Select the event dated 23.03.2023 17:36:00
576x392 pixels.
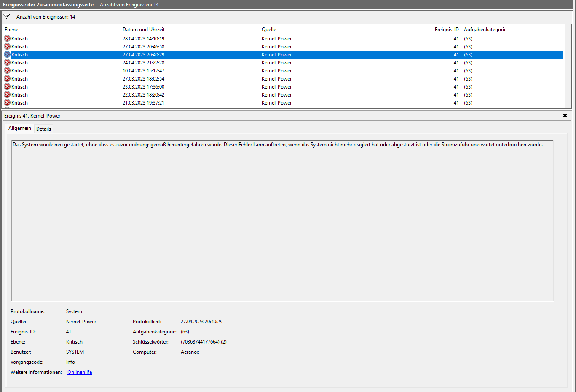tap(283, 86)
